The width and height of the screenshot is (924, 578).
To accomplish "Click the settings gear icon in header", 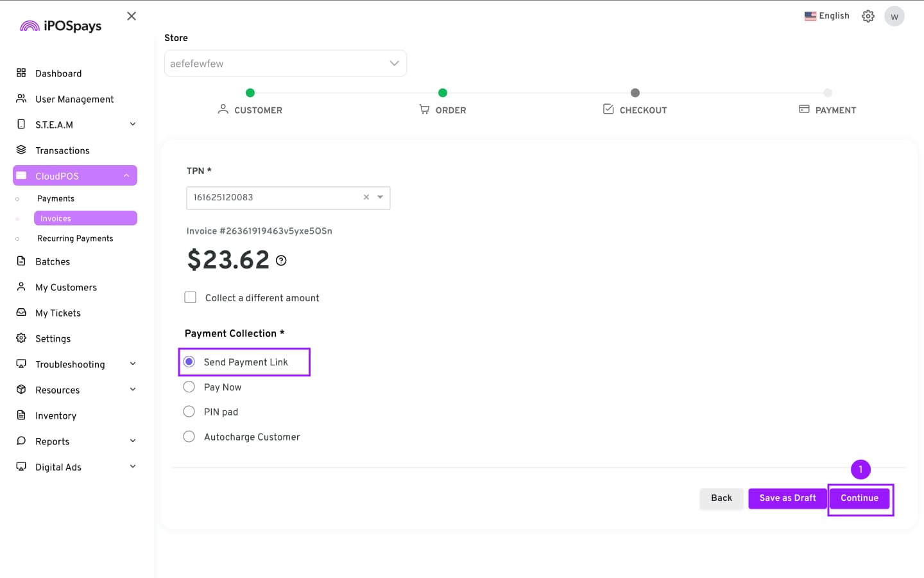I will [868, 16].
